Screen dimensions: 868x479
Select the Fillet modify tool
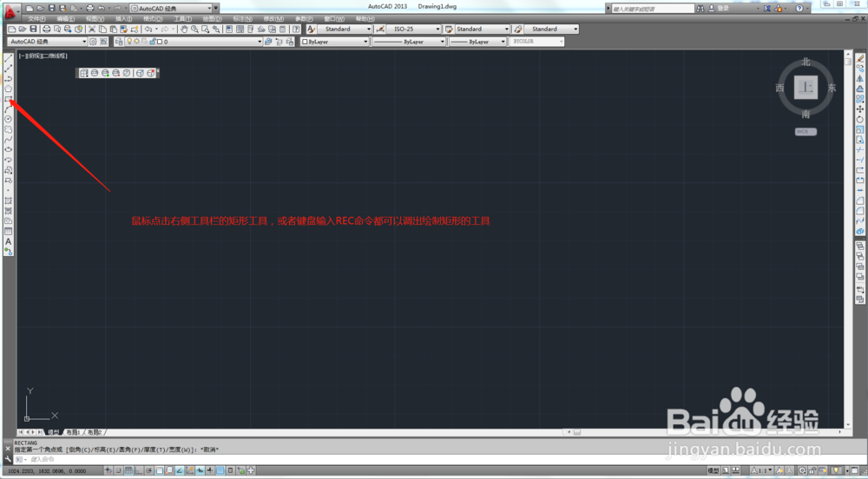(859, 211)
